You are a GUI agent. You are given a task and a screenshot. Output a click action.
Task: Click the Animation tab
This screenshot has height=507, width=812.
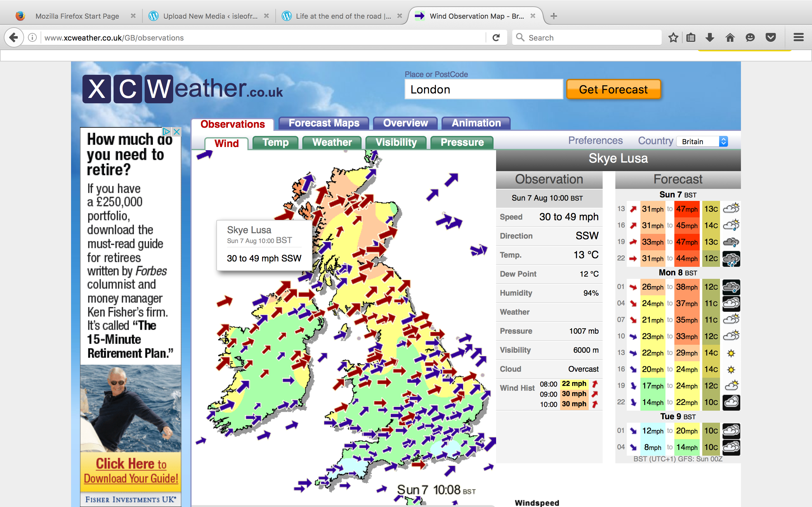(x=476, y=123)
